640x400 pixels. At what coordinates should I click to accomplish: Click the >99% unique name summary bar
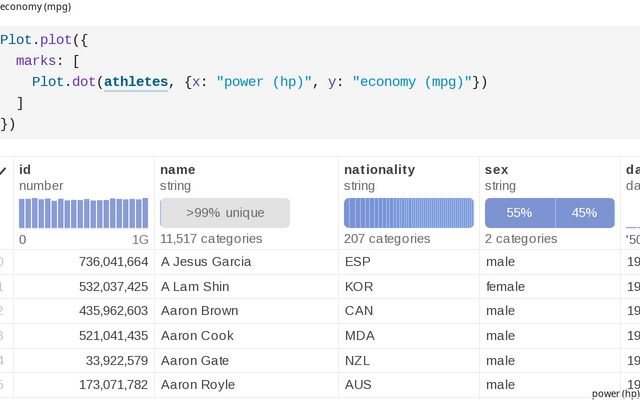pyautogui.click(x=225, y=213)
